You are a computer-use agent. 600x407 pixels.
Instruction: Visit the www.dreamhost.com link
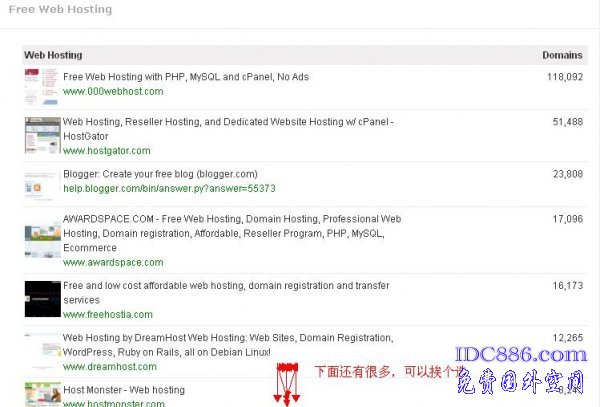[110, 367]
